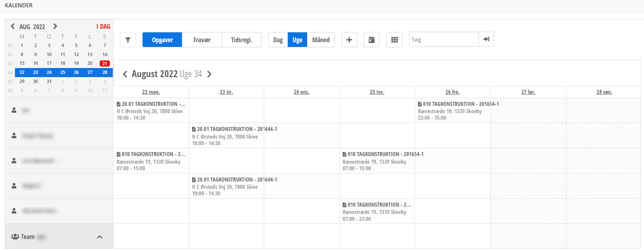The height and width of the screenshot is (251, 644).
Task: Open the calendar date picker icon
Action: (371, 40)
